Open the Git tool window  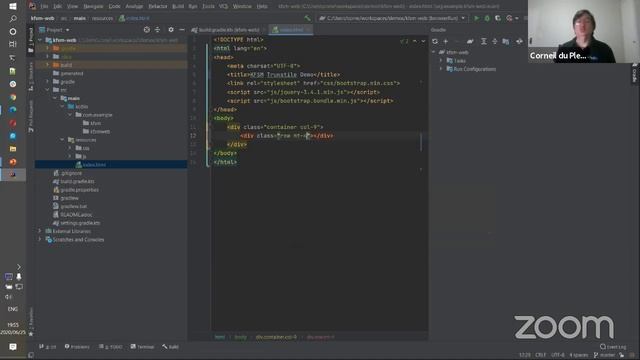[x=48, y=347]
